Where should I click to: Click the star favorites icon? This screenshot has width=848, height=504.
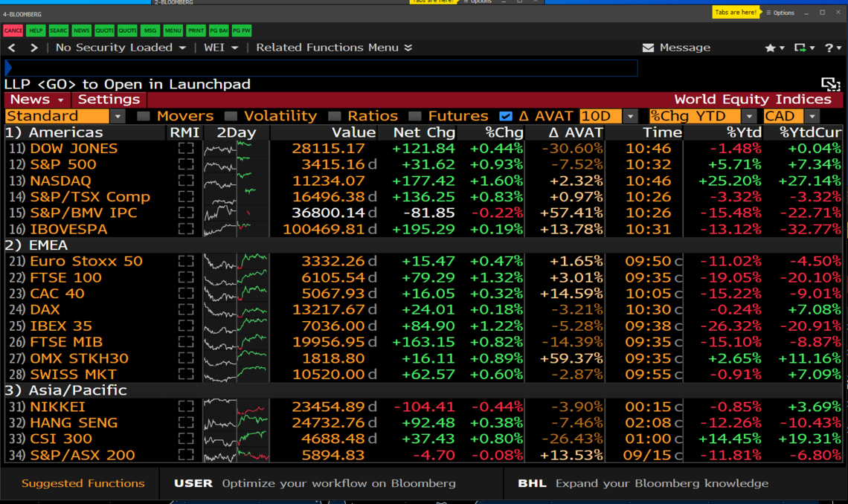771,47
